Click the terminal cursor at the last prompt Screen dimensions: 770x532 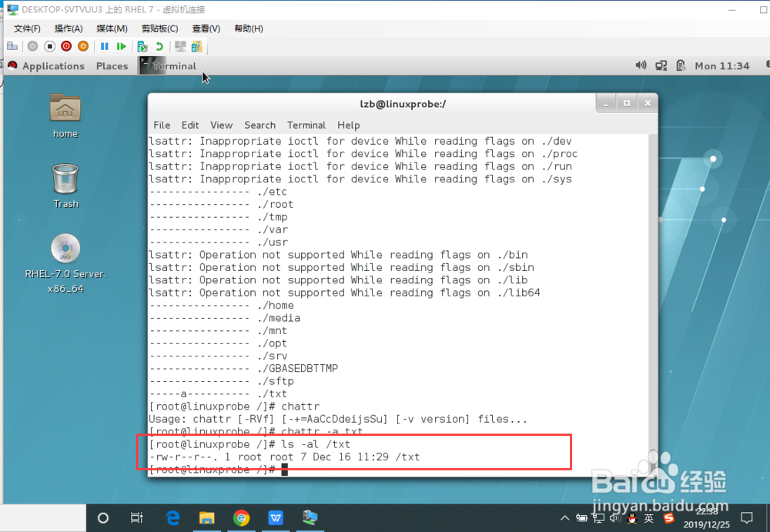[x=284, y=470]
